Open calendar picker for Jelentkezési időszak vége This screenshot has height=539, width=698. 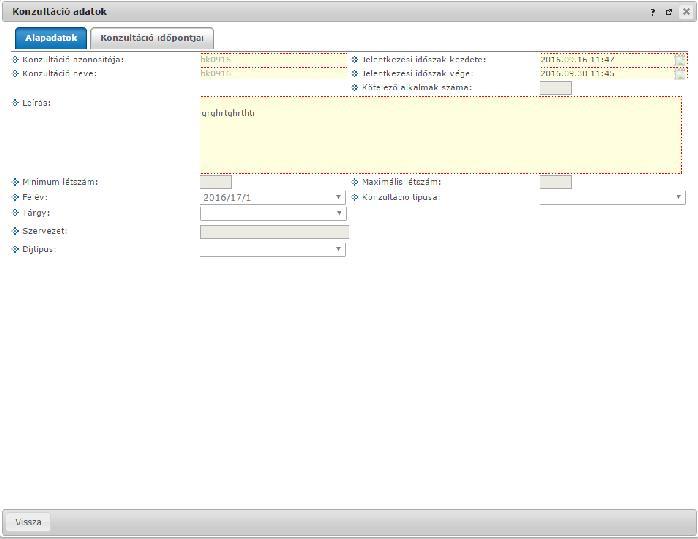point(680,74)
